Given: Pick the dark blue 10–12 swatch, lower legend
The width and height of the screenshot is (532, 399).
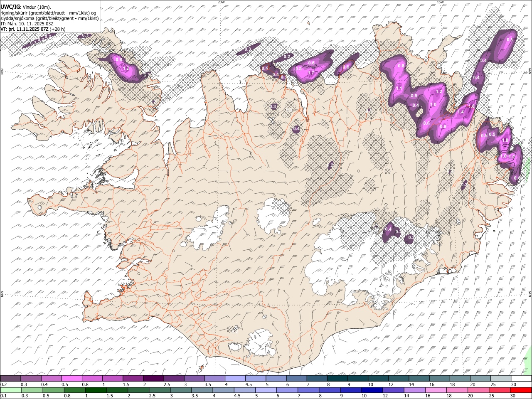Looking at the screenshot, I should tap(372, 390).
